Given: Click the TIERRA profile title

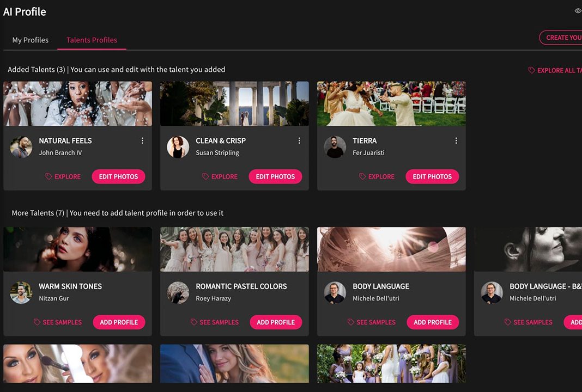Looking at the screenshot, I should coord(365,140).
